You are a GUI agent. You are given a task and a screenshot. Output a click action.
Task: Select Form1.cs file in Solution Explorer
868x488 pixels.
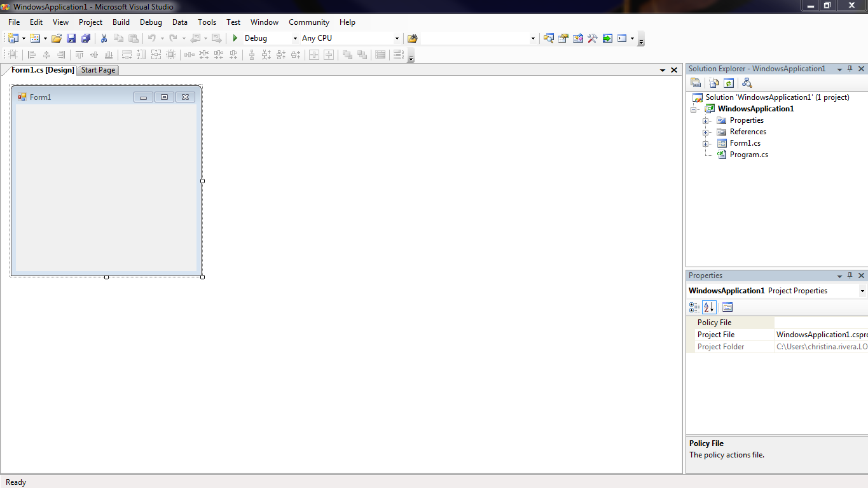[x=745, y=143]
